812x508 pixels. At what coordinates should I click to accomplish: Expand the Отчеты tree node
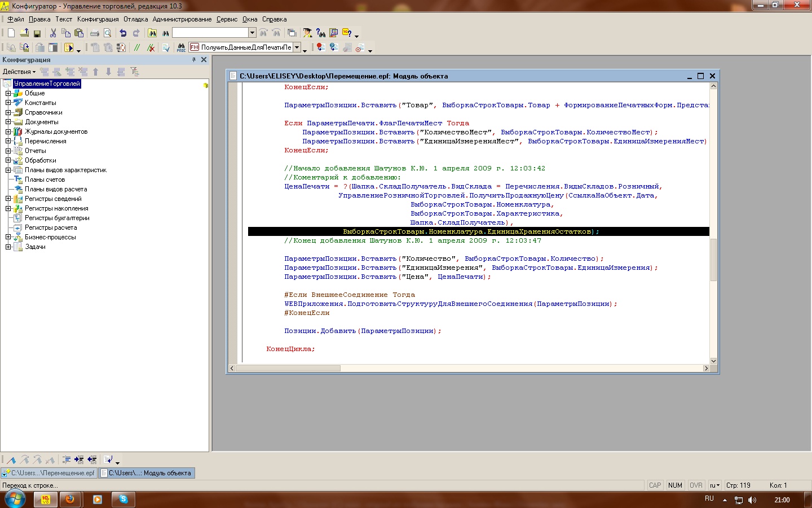click(x=8, y=151)
